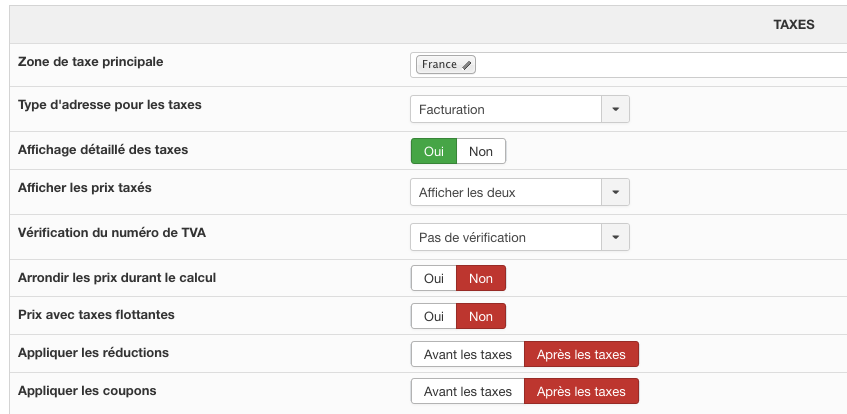Enable Oui for Prix avec taxes flottantes

coord(434,317)
